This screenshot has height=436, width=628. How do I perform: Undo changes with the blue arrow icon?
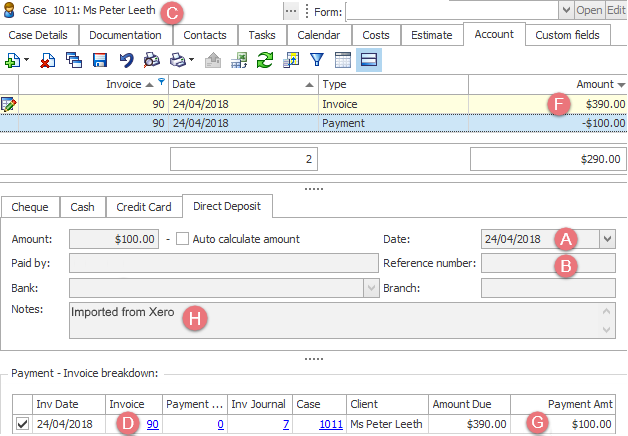click(126, 60)
